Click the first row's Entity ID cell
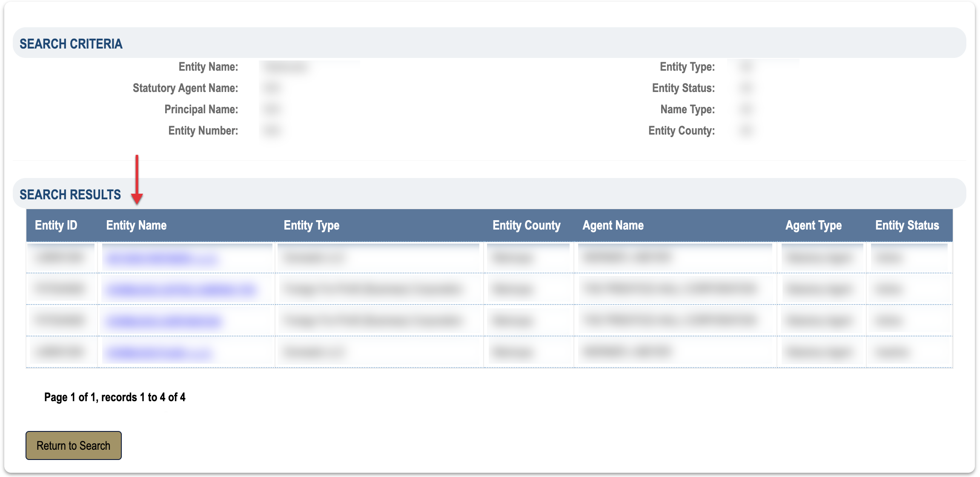Viewport: 980px width, 477px height. [x=60, y=257]
